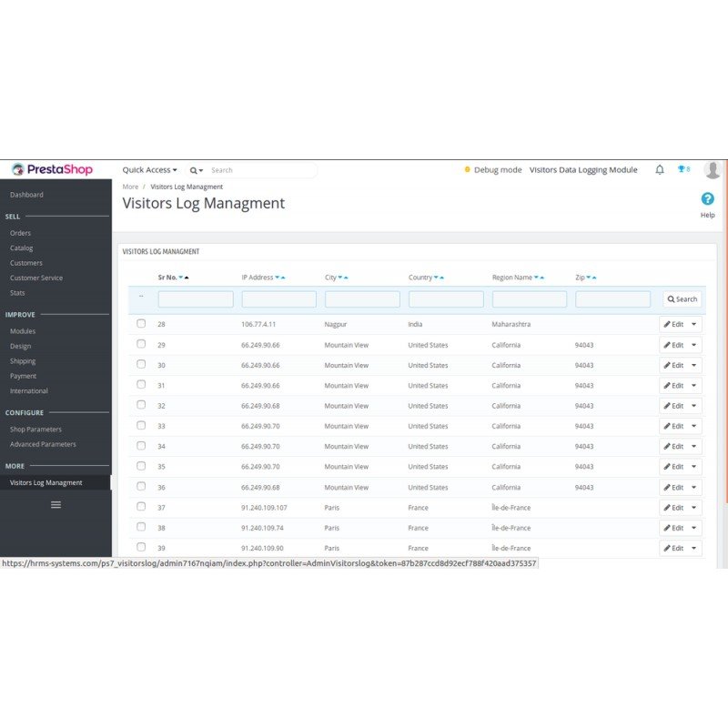Sort IP Address descending arrow
Viewport: 728px width, 728px height.
point(278,278)
